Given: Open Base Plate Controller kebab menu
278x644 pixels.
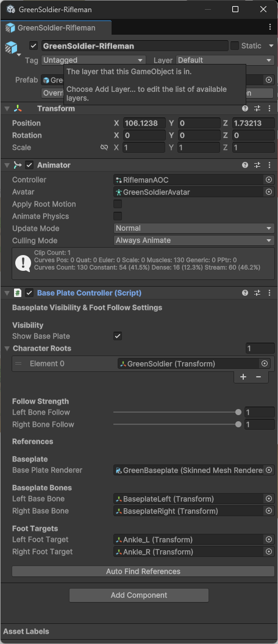Looking at the screenshot, I should click(269, 293).
